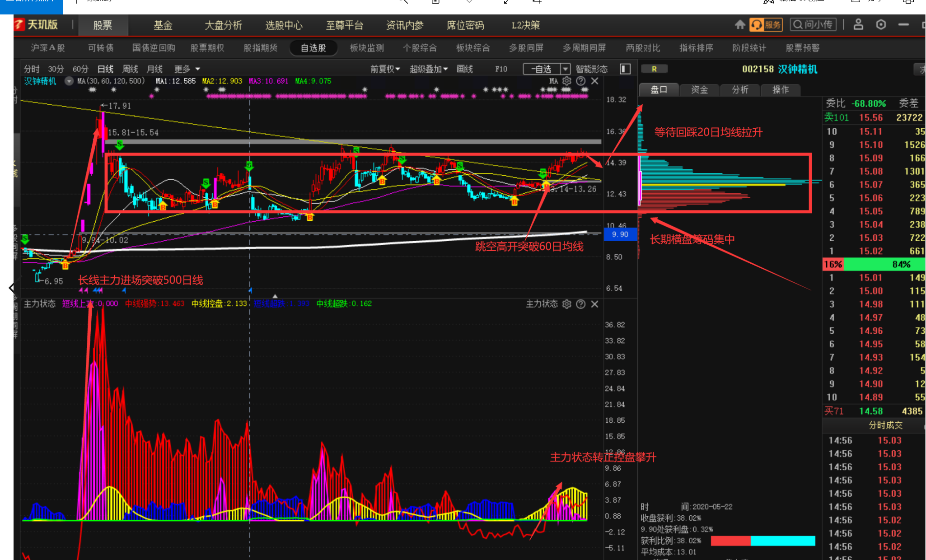Close the MA indicator overlay

coord(595,81)
